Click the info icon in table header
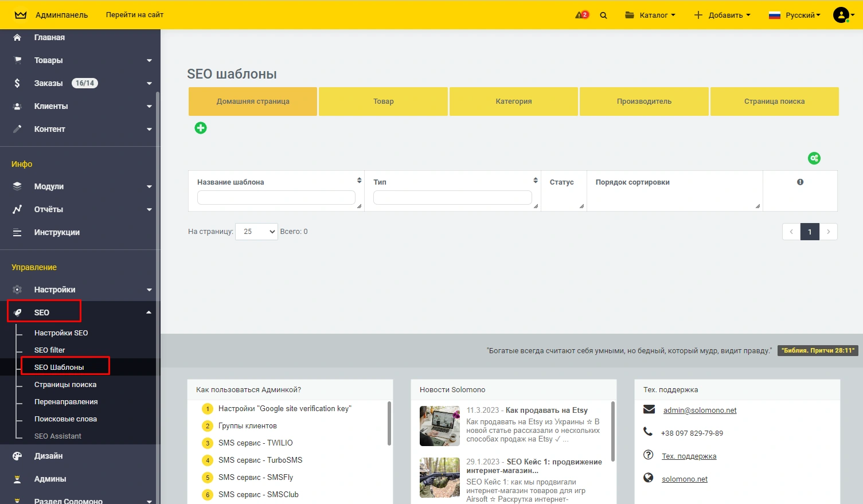The image size is (863, 504). pos(800,182)
